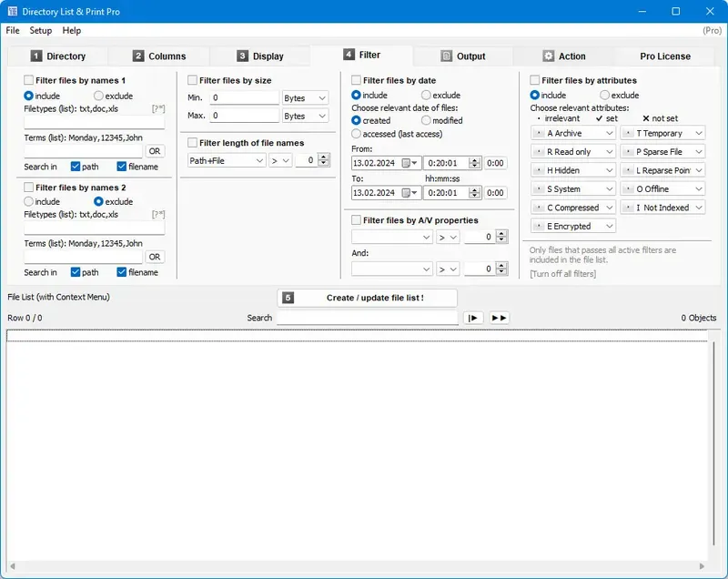The width and height of the screenshot is (728, 579).
Task: Click the From 0:00 reset time button
Action: [495, 163]
